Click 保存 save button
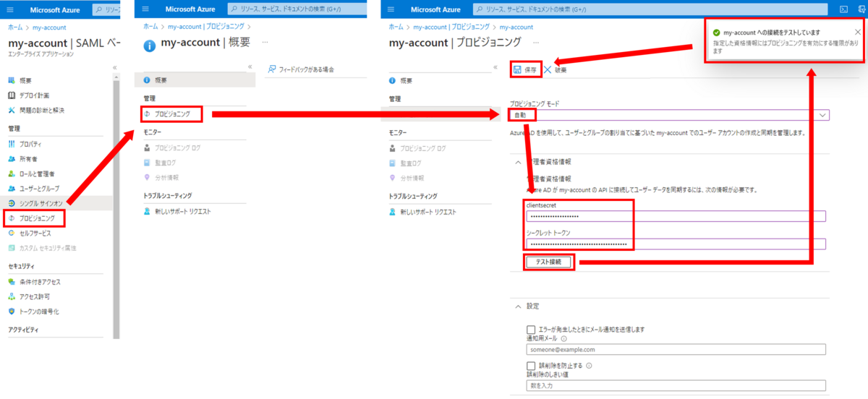This screenshot has height=399, width=868. pyautogui.click(x=525, y=69)
